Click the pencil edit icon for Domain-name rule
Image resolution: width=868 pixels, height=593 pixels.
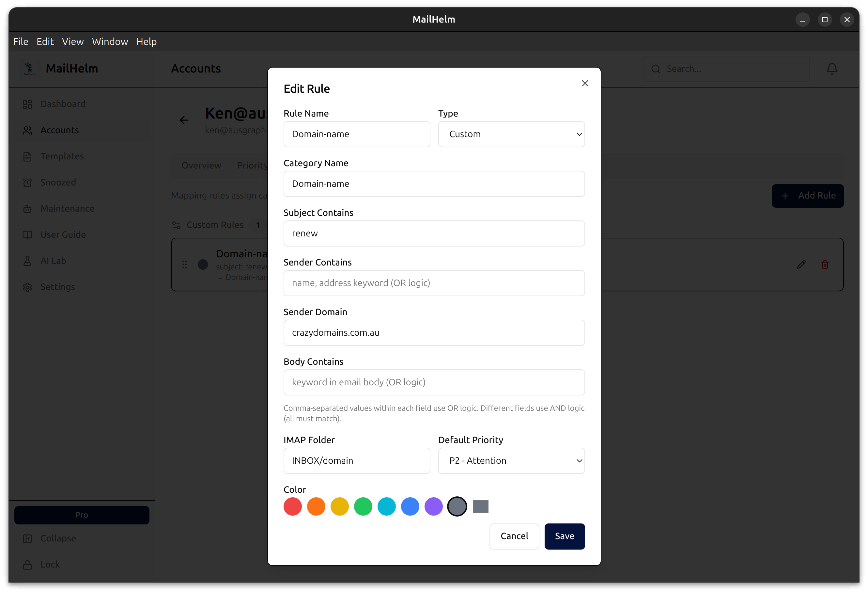801,264
